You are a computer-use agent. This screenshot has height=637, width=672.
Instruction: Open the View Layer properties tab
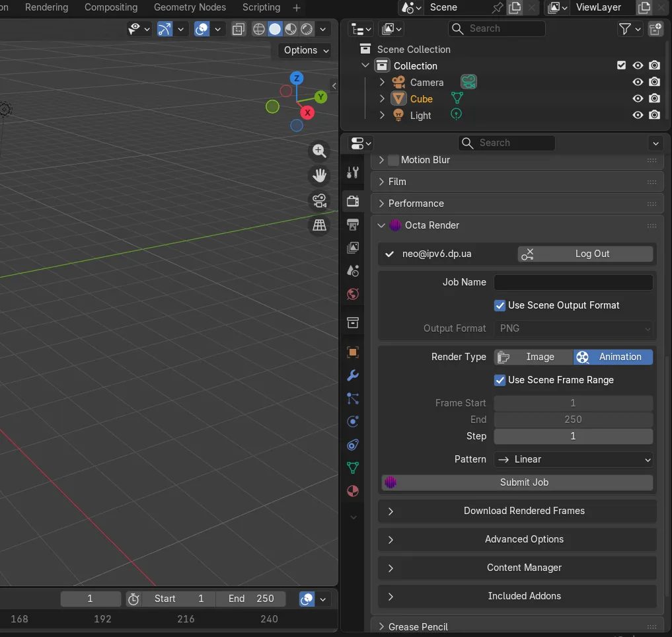point(353,247)
